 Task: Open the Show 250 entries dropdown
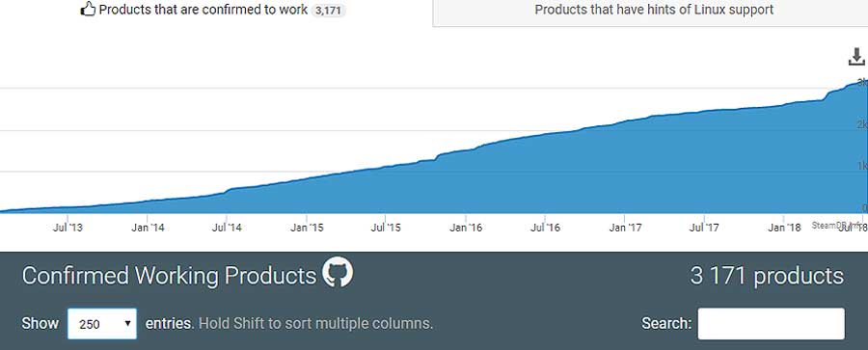pos(102,324)
